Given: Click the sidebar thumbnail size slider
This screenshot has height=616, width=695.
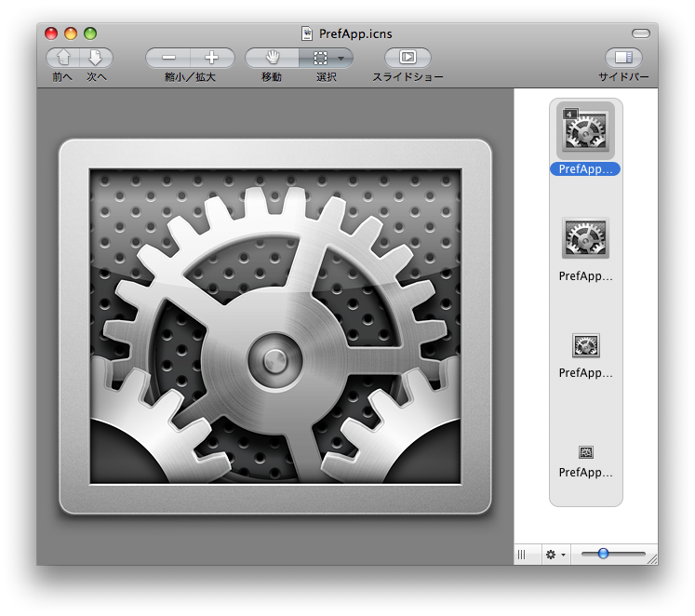Looking at the screenshot, I should click(613, 554).
